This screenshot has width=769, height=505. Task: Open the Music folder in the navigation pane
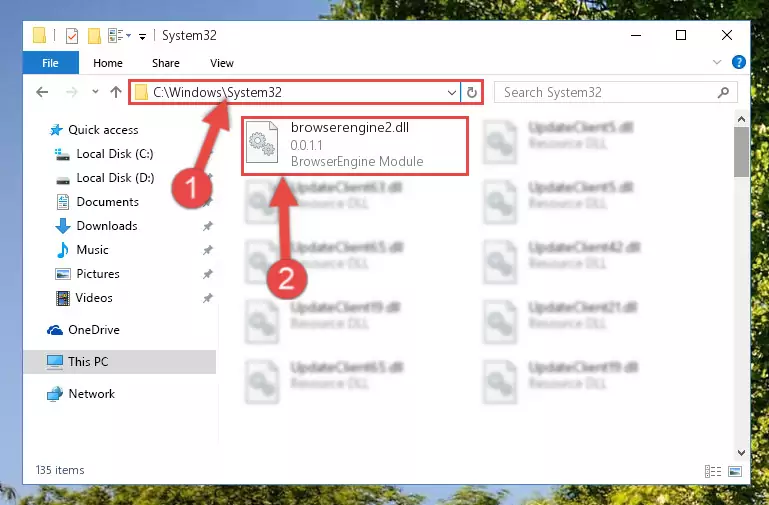point(92,250)
